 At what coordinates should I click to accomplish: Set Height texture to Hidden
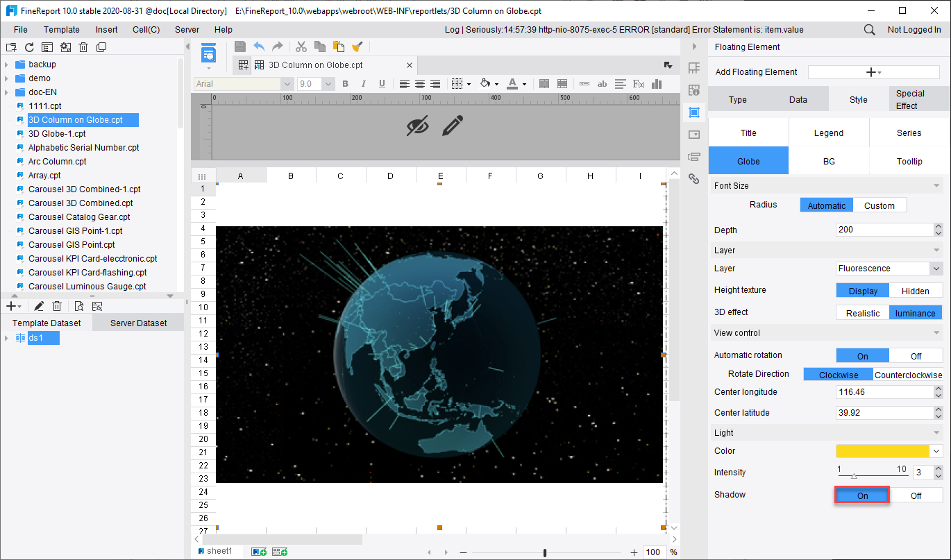coord(916,291)
